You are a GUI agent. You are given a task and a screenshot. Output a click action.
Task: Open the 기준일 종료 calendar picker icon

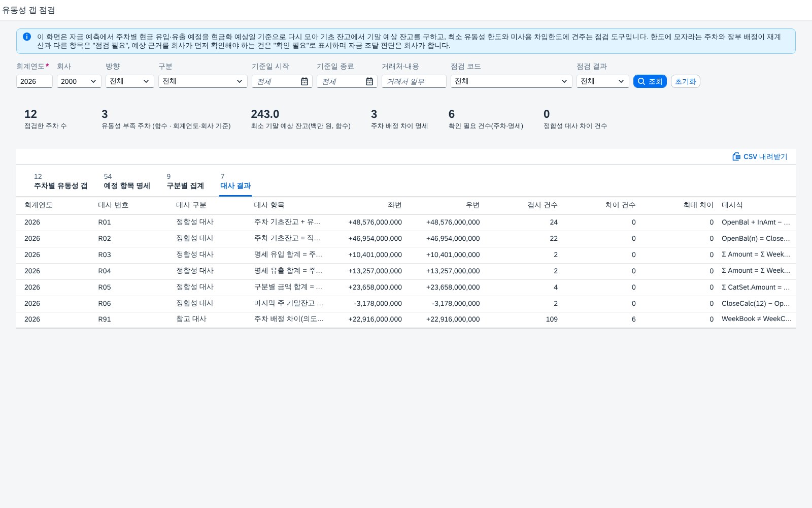point(369,81)
